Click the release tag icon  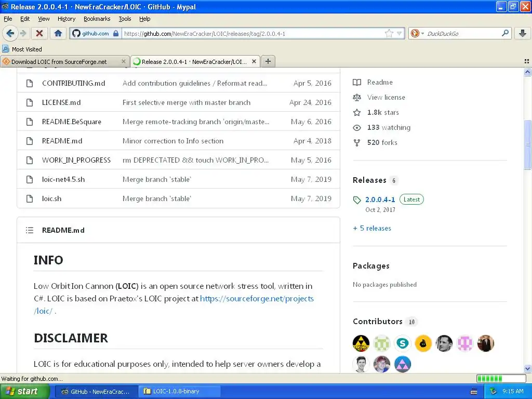click(356, 200)
